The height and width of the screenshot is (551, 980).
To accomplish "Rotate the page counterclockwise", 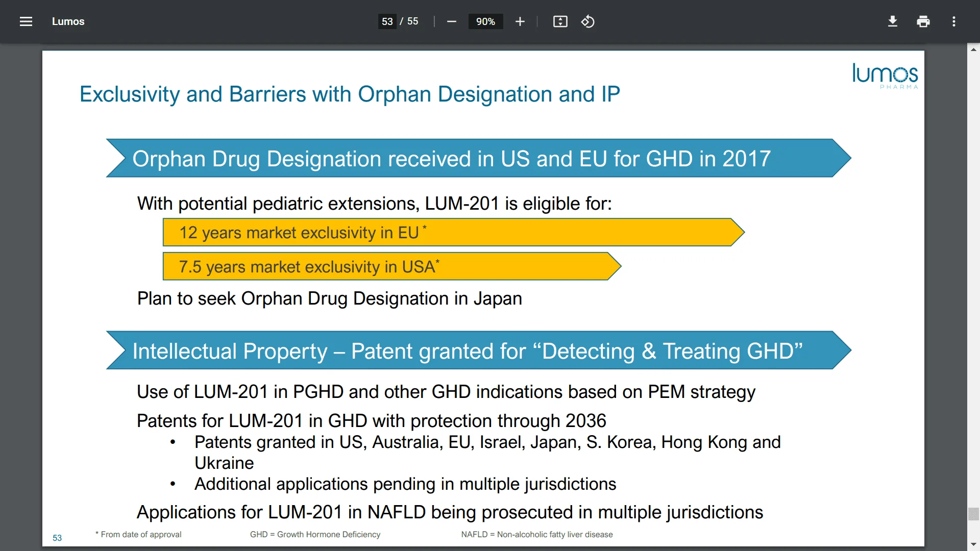I will tap(587, 21).
